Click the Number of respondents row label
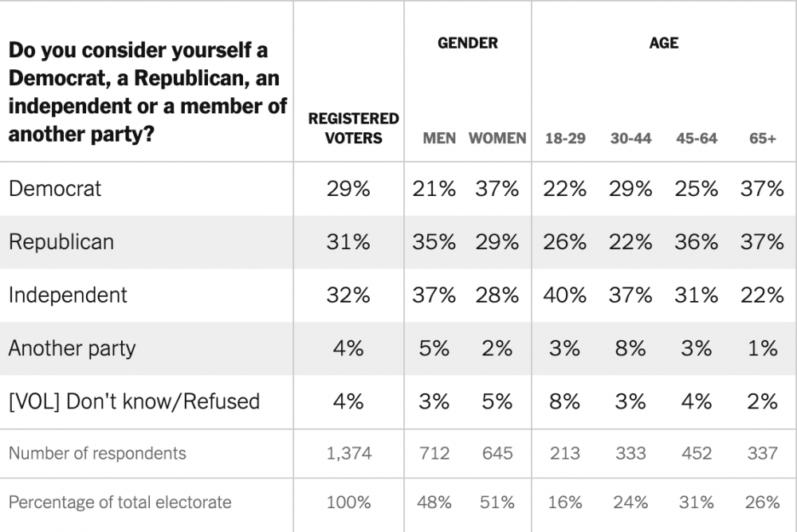 pyautogui.click(x=97, y=453)
